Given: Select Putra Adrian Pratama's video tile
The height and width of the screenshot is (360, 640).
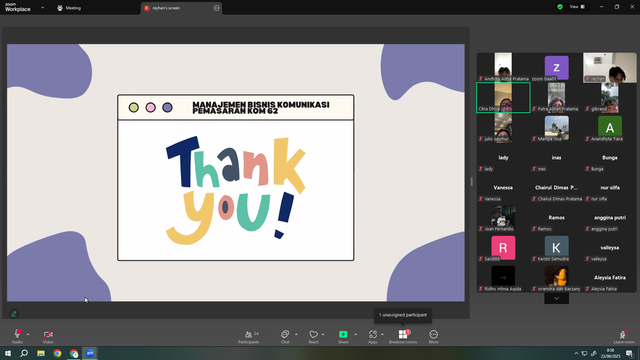Looking at the screenshot, I should [x=557, y=98].
